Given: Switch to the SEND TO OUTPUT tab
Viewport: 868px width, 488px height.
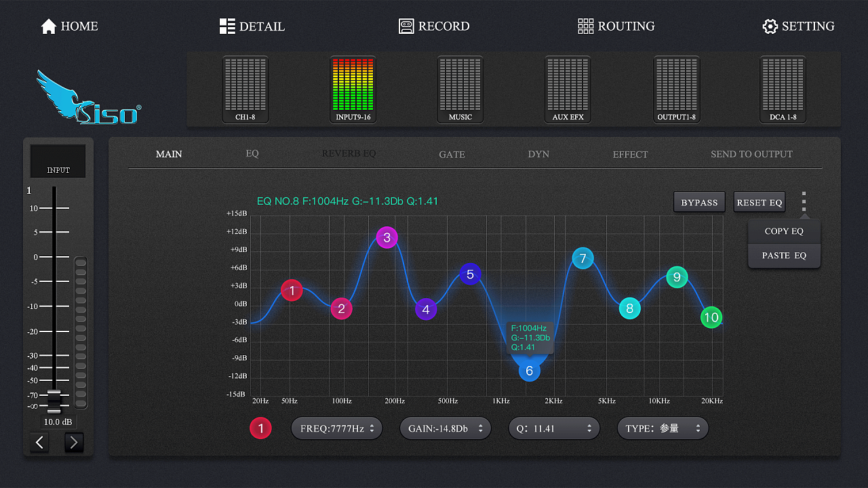Looking at the screenshot, I should (751, 155).
